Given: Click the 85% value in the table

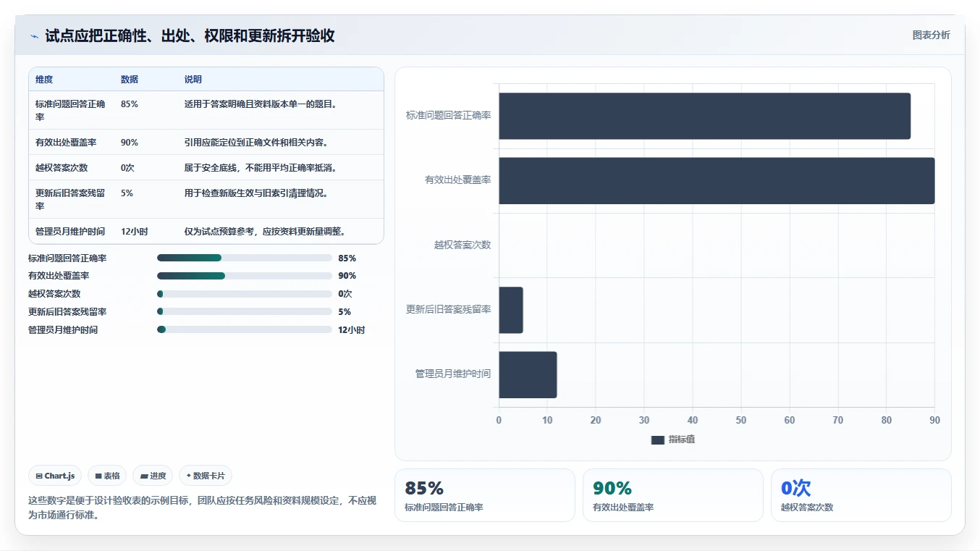Looking at the screenshot, I should [130, 104].
